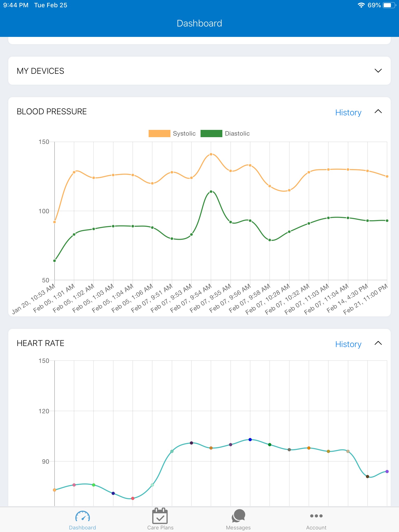Screen dimensions: 399x532
Task: Expand the MY DEVICES section chevron
Action: 378,71
